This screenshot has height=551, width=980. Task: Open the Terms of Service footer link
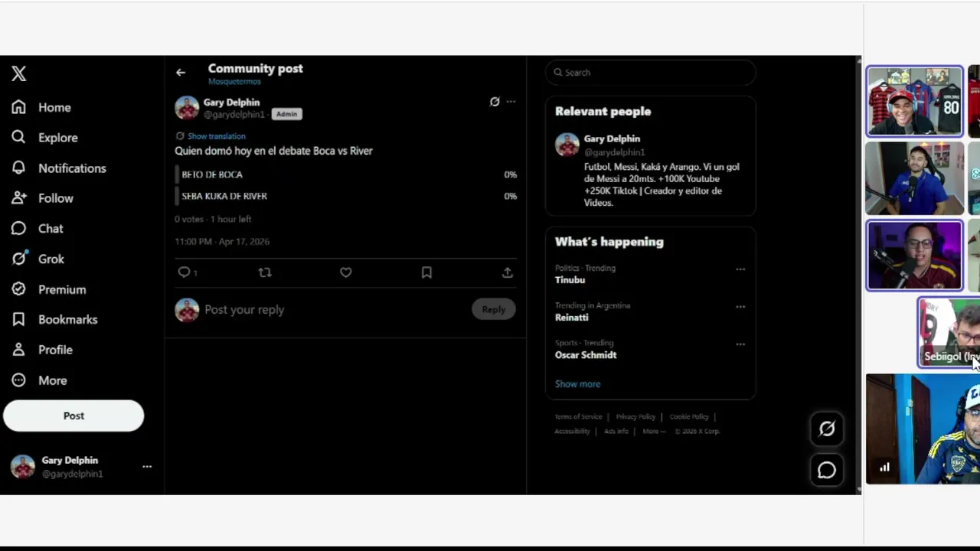[x=578, y=417]
